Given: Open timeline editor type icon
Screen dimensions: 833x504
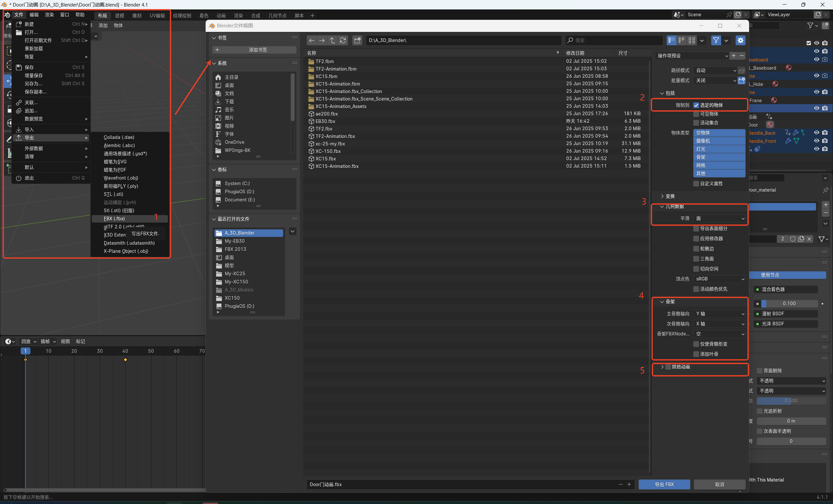Looking at the screenshot, I should coord(10,341).
